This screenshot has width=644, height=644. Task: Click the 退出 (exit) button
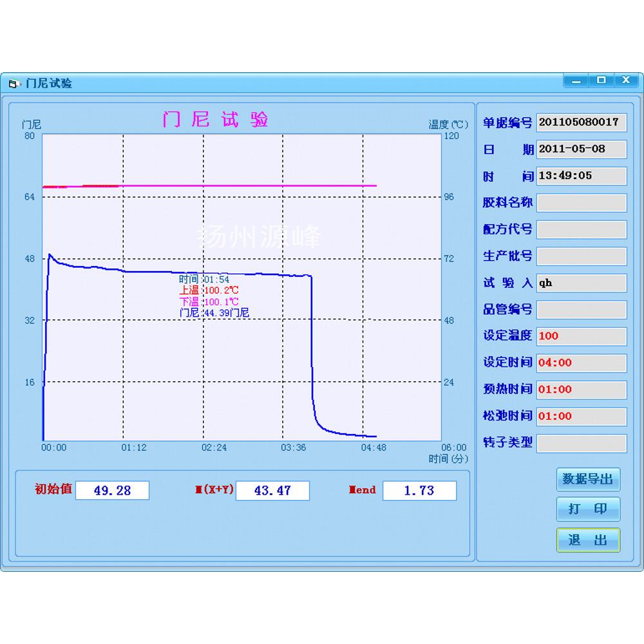coord(587,540)
